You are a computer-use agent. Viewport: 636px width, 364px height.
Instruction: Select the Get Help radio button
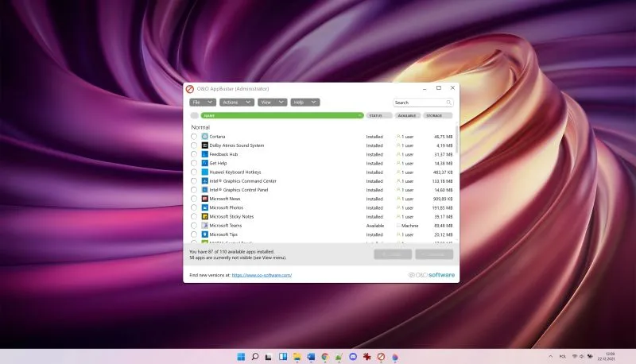click(194, 164)
